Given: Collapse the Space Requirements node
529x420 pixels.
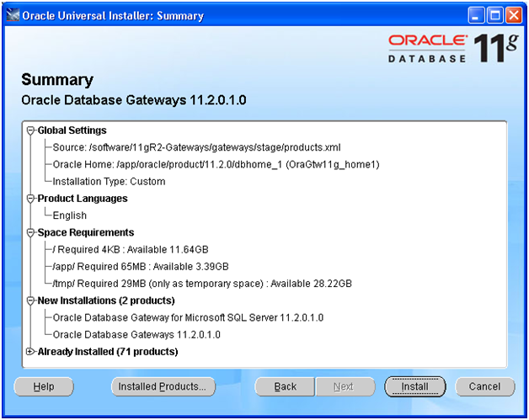Looking at the screenshot, I should 30,232.
